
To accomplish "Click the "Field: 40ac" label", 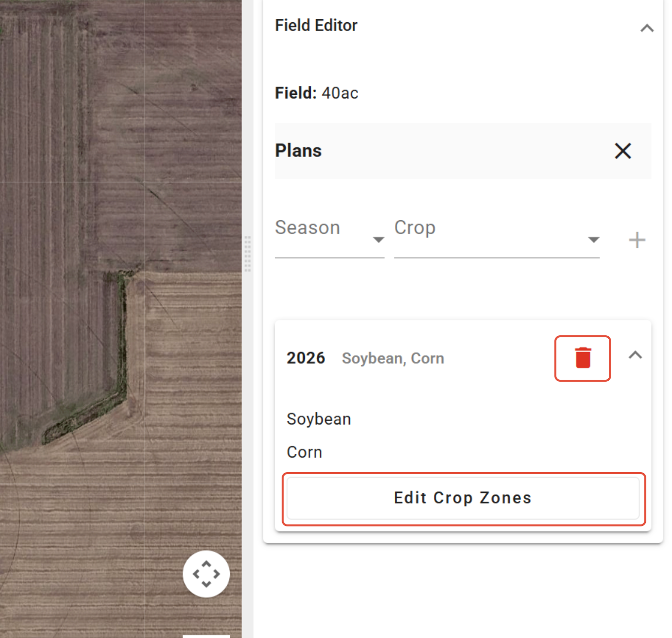I will 317,93.
